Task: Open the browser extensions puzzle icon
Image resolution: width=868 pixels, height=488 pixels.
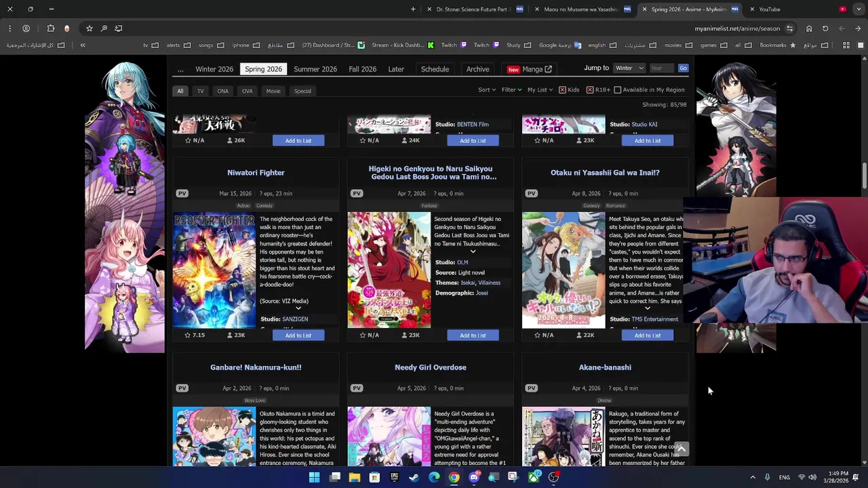Action: (x=51, y=28)
